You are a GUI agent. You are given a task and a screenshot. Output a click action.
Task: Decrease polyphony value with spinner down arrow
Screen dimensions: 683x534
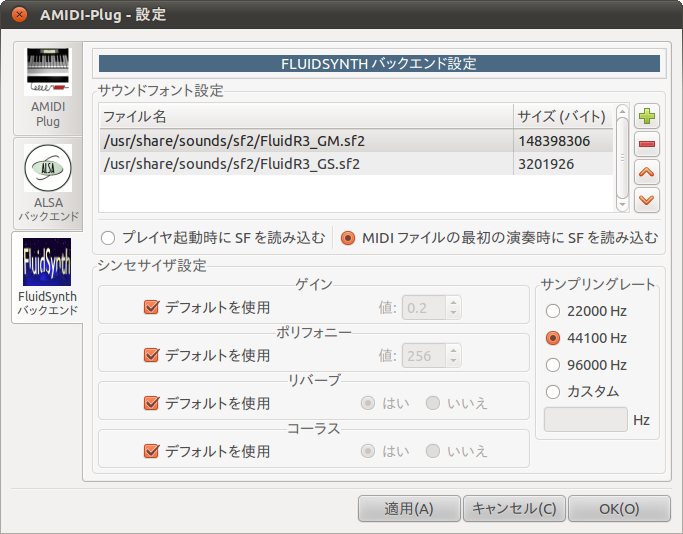453,361
